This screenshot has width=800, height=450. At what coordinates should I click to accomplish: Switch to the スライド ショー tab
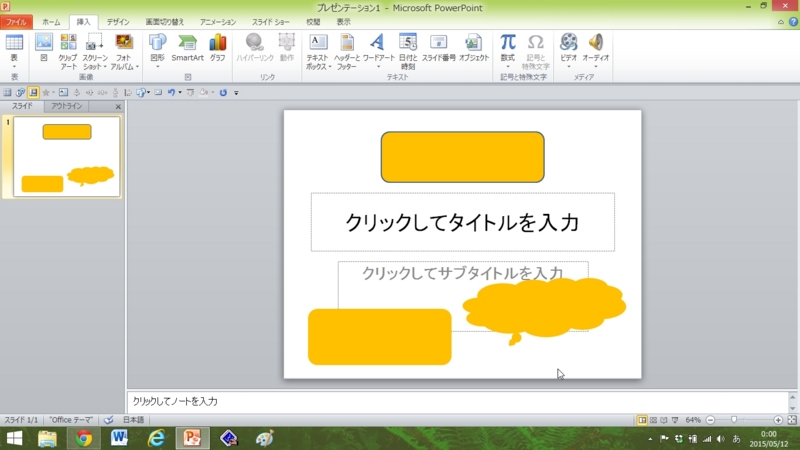tap(270, 22)
